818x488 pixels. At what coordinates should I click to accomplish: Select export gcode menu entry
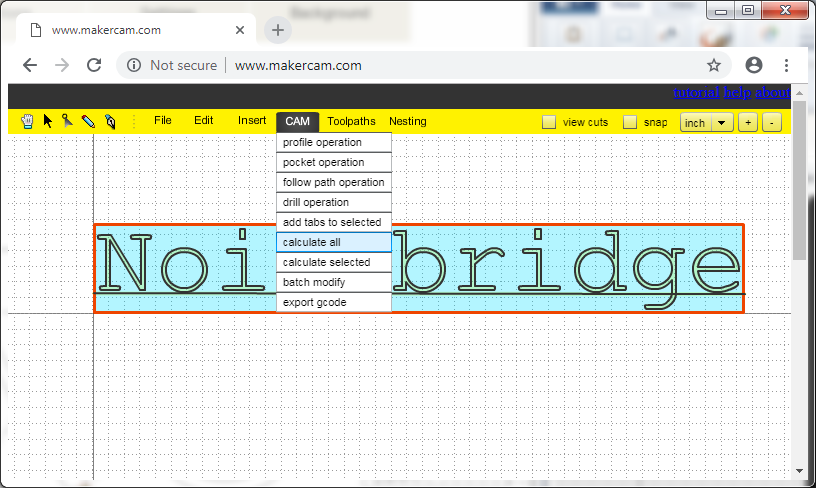click(333, 302)
